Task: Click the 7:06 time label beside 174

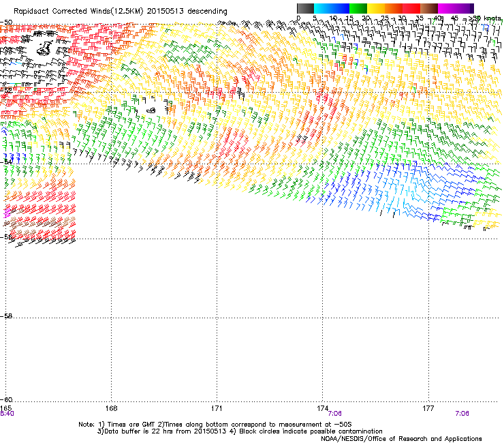Action: [x=334, y=414]
